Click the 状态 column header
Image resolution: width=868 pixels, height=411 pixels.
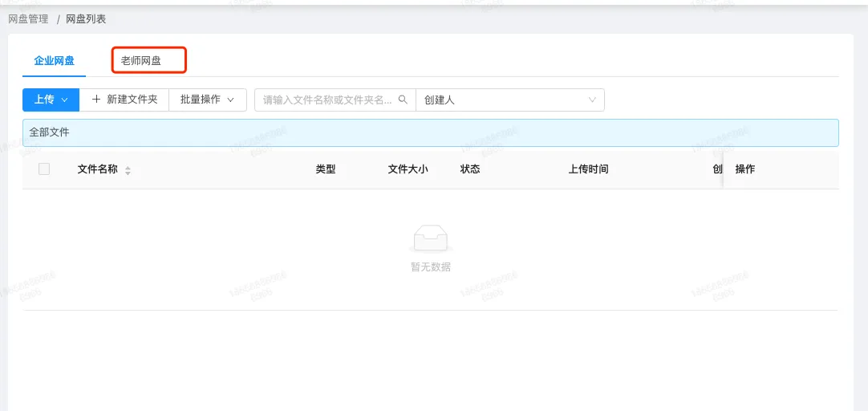(x=470, y=169)
